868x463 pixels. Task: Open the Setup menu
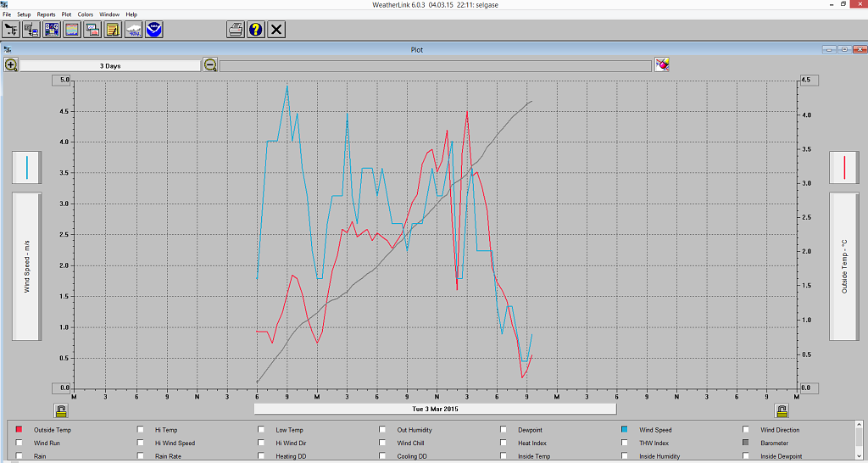[x=24, y=14]
